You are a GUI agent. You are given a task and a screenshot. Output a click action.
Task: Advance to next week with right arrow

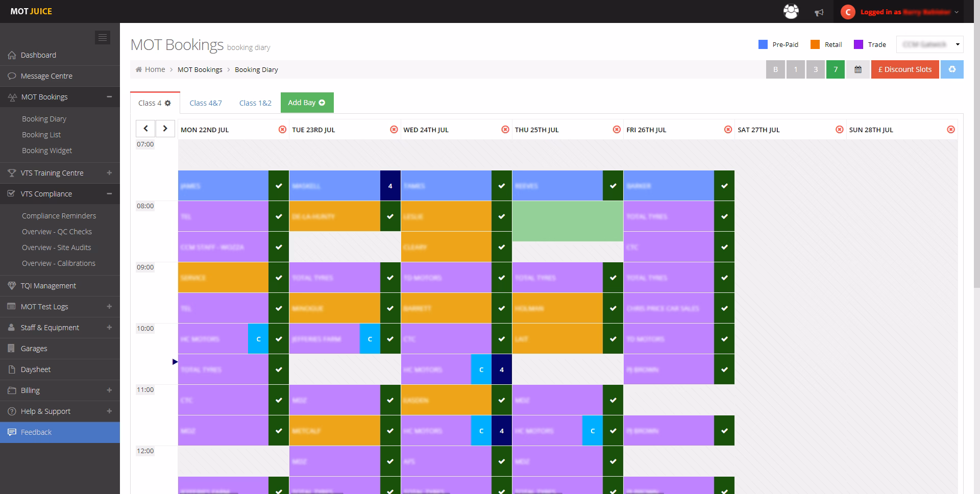165,129
